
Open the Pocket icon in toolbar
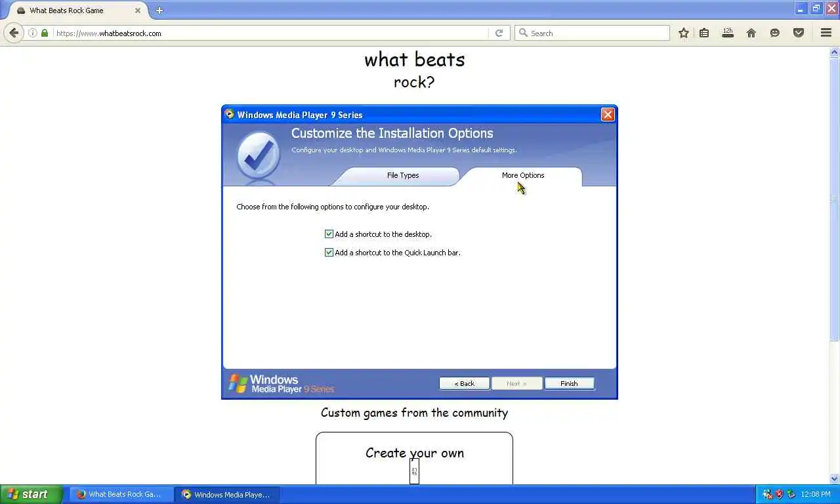799,33
